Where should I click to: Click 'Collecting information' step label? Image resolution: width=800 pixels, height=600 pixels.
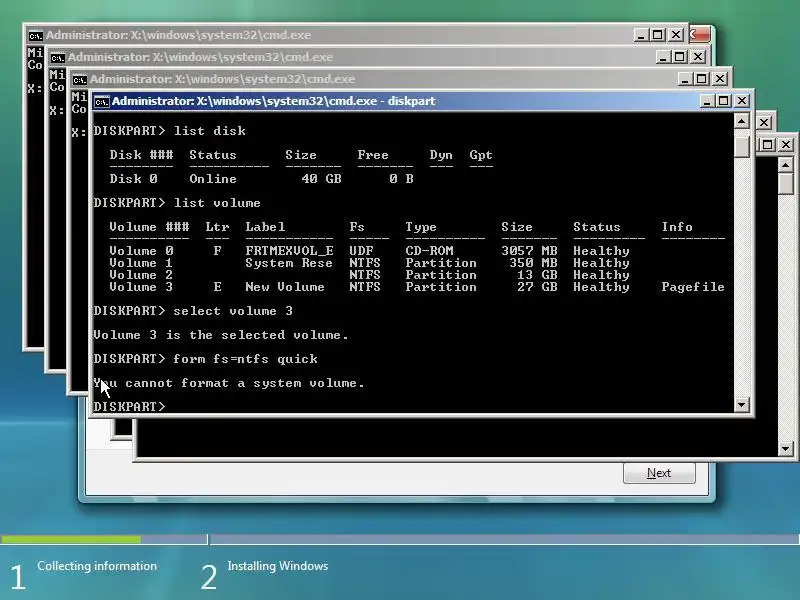click(x=97, y=566)
